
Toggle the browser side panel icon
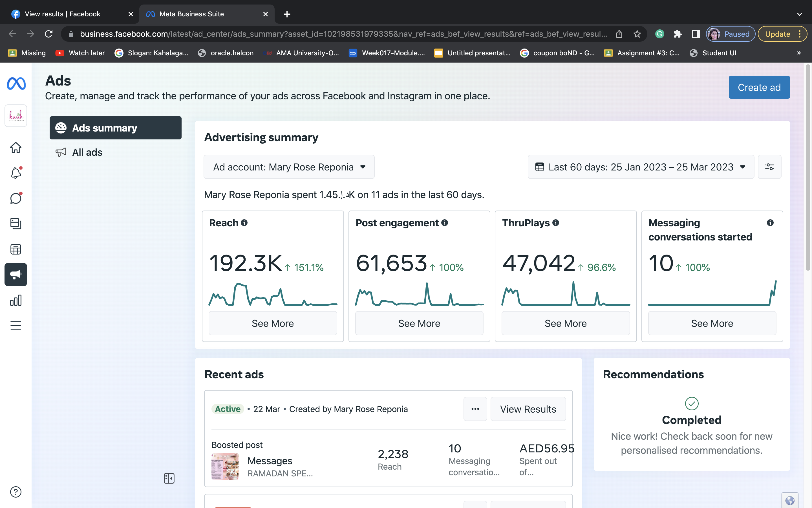click(696, 34)
